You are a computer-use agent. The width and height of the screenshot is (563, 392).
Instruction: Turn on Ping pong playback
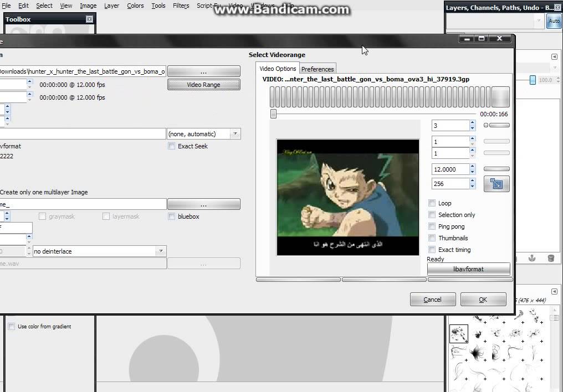pos(432,226)
